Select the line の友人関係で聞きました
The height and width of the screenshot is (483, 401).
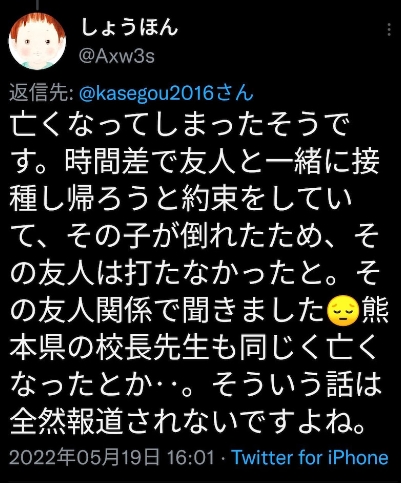tap(199, 313)
